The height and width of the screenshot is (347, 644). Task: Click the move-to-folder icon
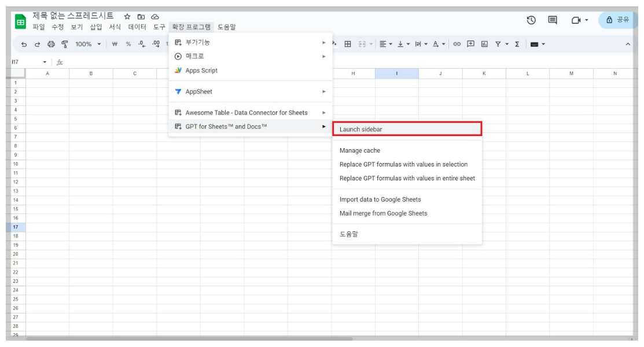tap(141, 16)
